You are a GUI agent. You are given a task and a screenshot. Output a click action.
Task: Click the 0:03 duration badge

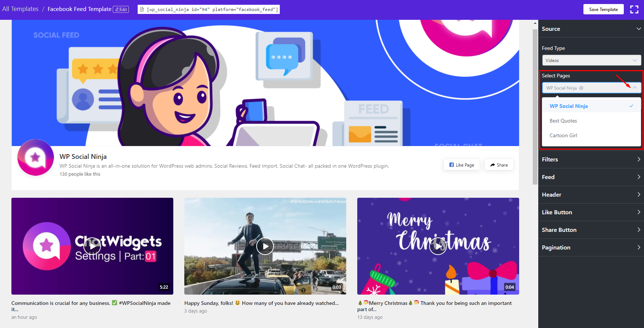click(337, 287)
